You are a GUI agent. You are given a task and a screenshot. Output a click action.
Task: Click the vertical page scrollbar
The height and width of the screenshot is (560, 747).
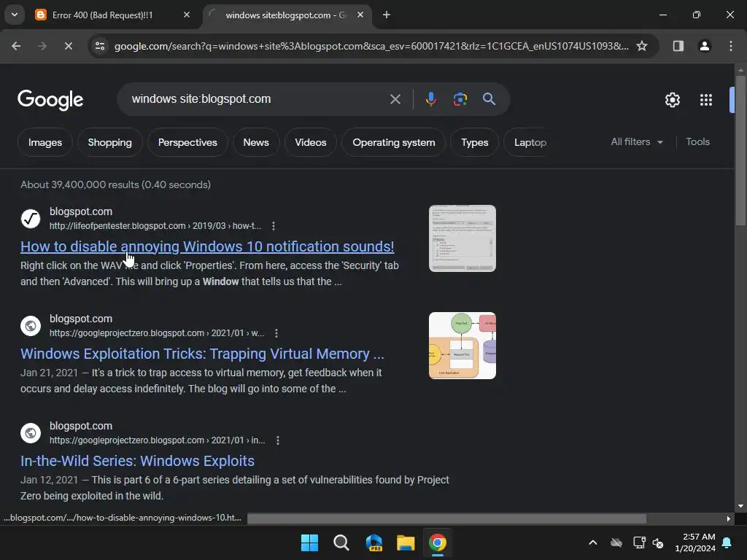(x=740, y=150)
